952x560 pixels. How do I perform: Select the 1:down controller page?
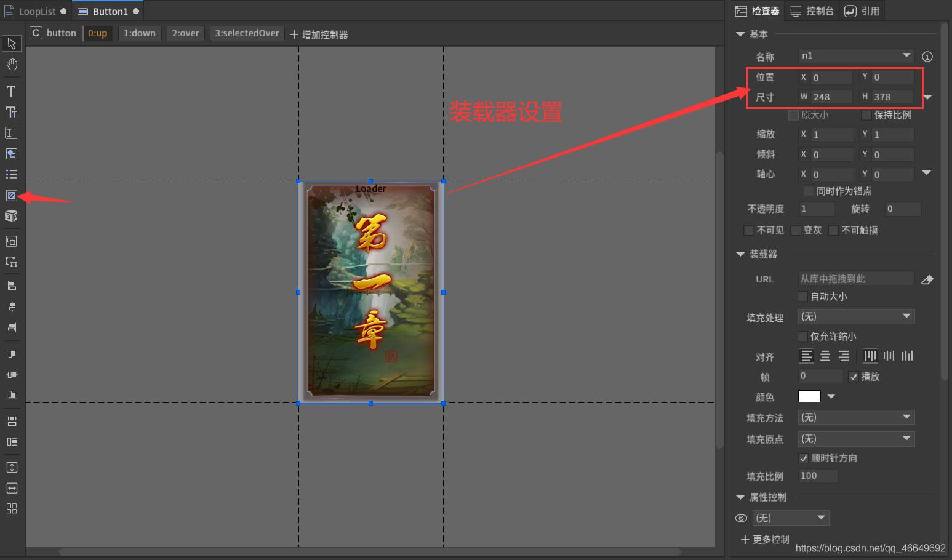[x=140, y=33]
